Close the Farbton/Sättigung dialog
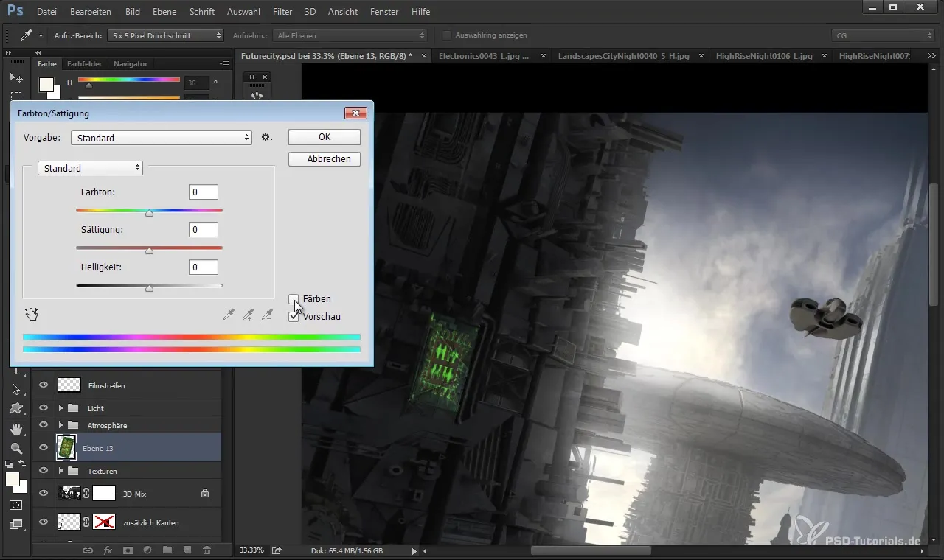The image size is (944, 560). coord(355,113)
